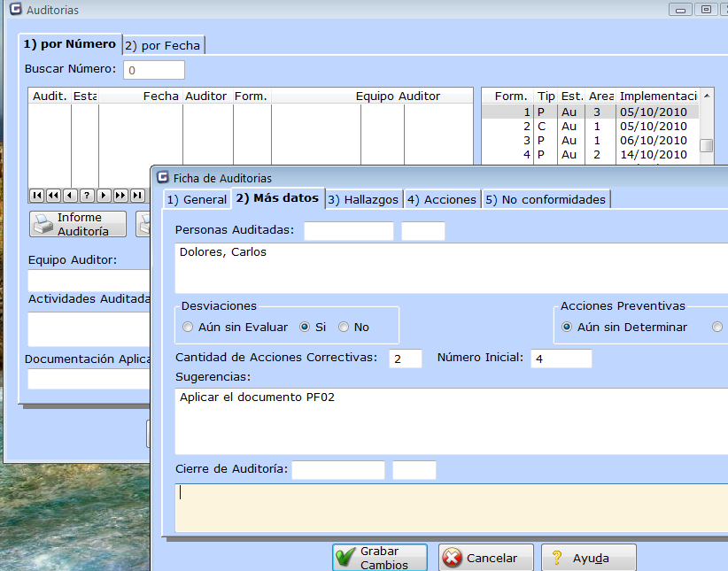Image resolution: width=728 pixels, height=571 pixels.
Task: Switch to the '3) Hallazgos' tab
Action: 364,200
